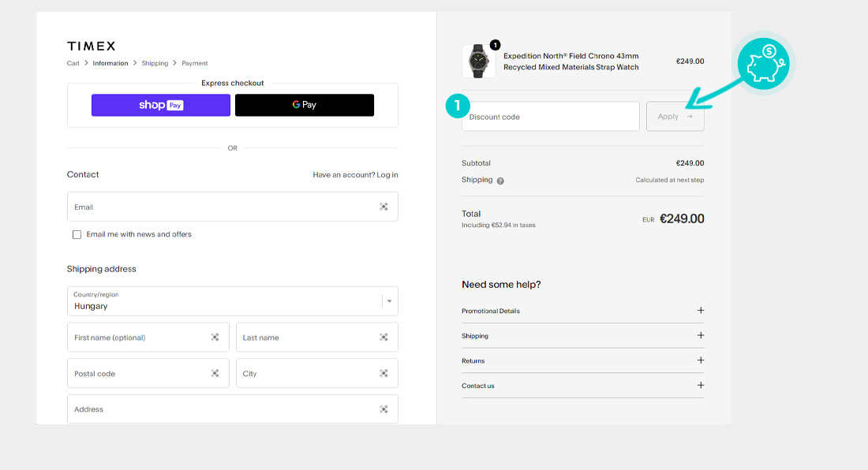Expand the Contact us section
Viewport: 868px width, 470px height.
700,386
